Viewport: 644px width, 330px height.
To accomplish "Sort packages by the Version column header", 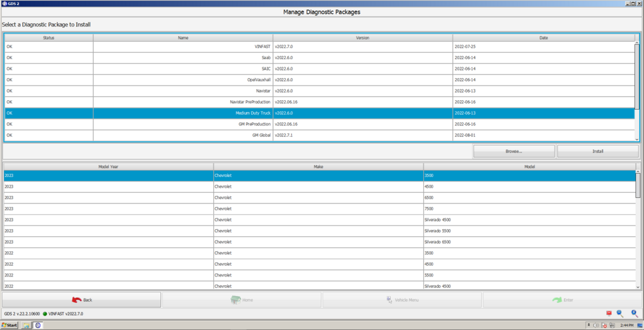I will 362,38.
